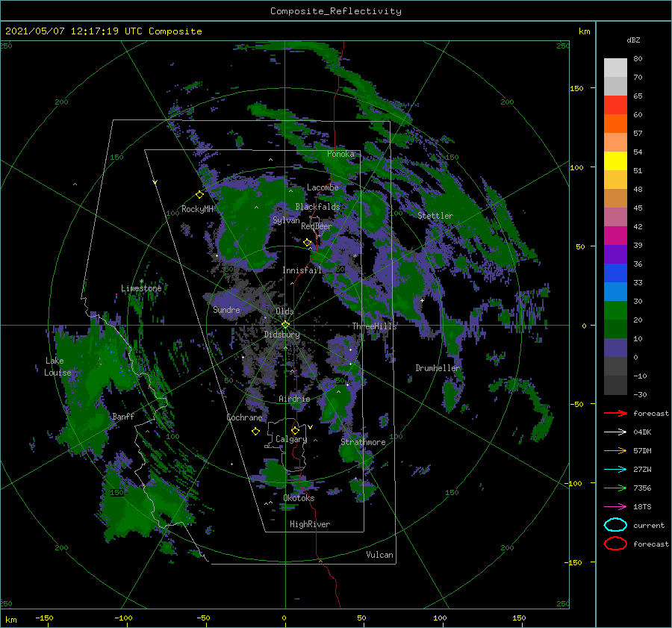Image resolution: width=672 pixels, height=628 pixels.
Task: Click the Limestone label
Action: point(141,288)
